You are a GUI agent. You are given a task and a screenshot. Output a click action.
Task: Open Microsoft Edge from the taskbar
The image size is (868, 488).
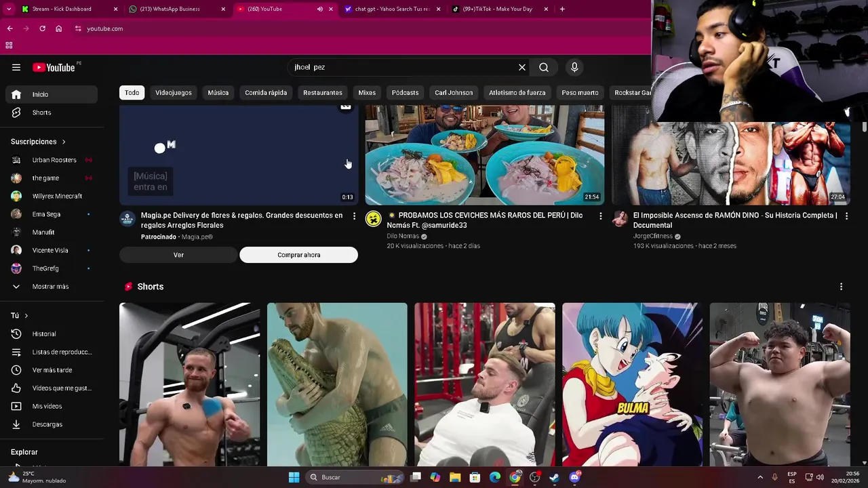495,477
